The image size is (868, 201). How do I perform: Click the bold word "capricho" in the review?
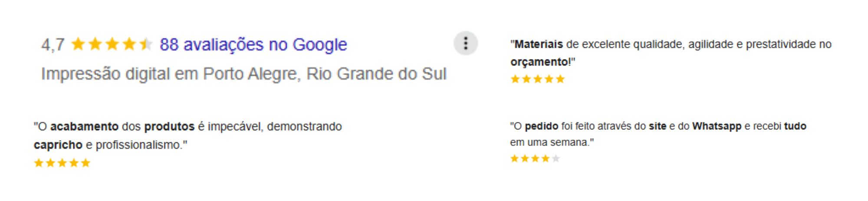pos(58,145)
